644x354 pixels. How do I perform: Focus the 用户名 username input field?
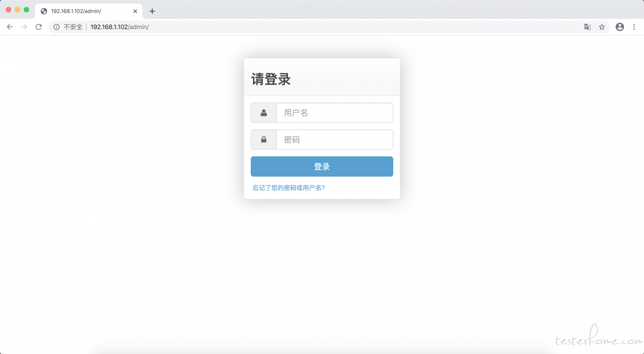(x=335, y=113)
